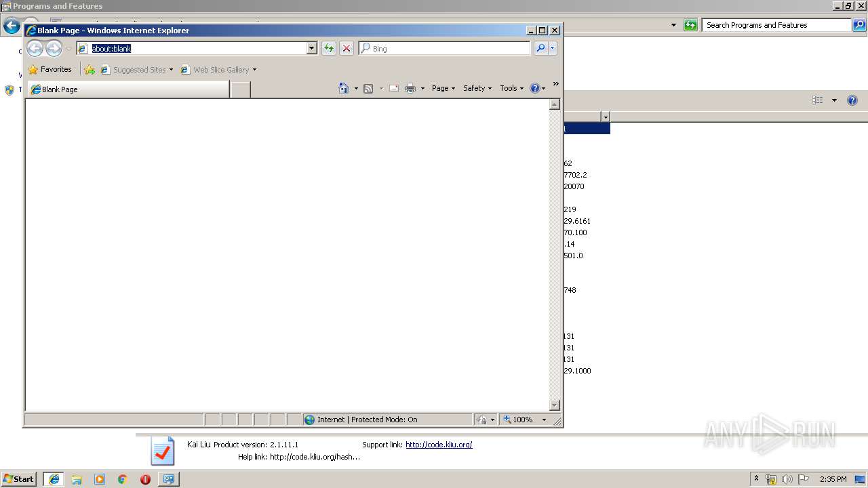Image resolution: width=868 pixels, height=488 pixels.
Task: Expand the Home button dropdown arrow
Action: point(356,88)
